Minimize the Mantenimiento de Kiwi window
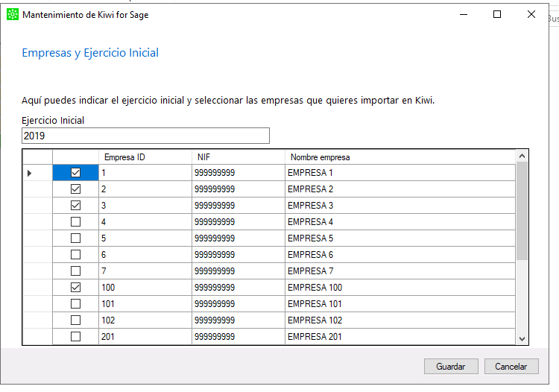The image size is (559, 392). point(464,14)
